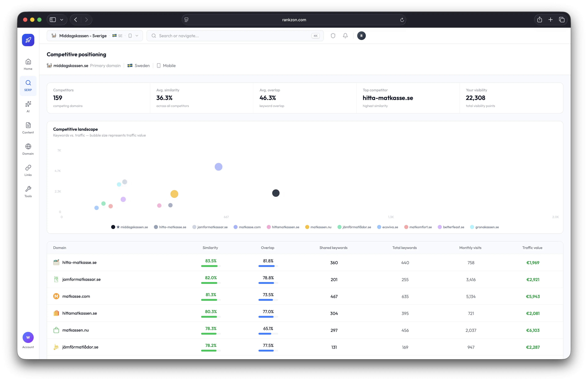Toggle middagskassen.se series in legend

click(130, 227)
